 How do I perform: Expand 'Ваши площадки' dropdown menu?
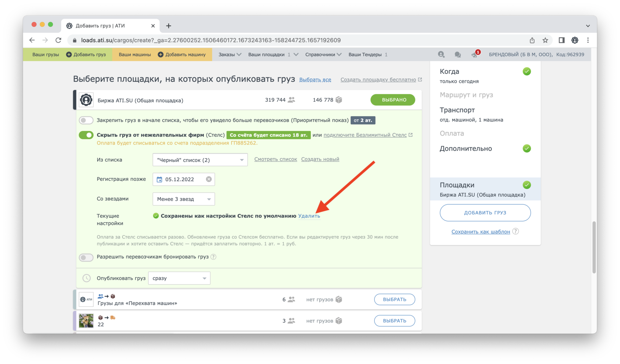[x=273, y=55]
